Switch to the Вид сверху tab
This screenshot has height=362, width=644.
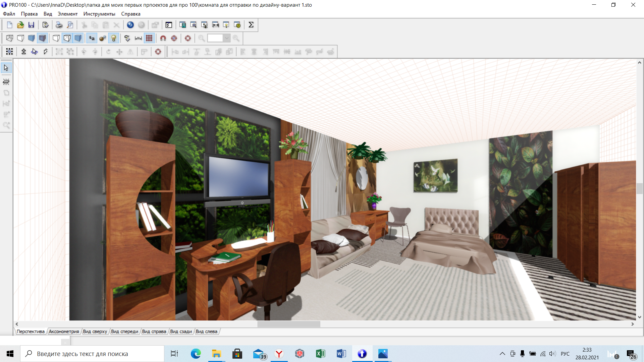point(95,331)
